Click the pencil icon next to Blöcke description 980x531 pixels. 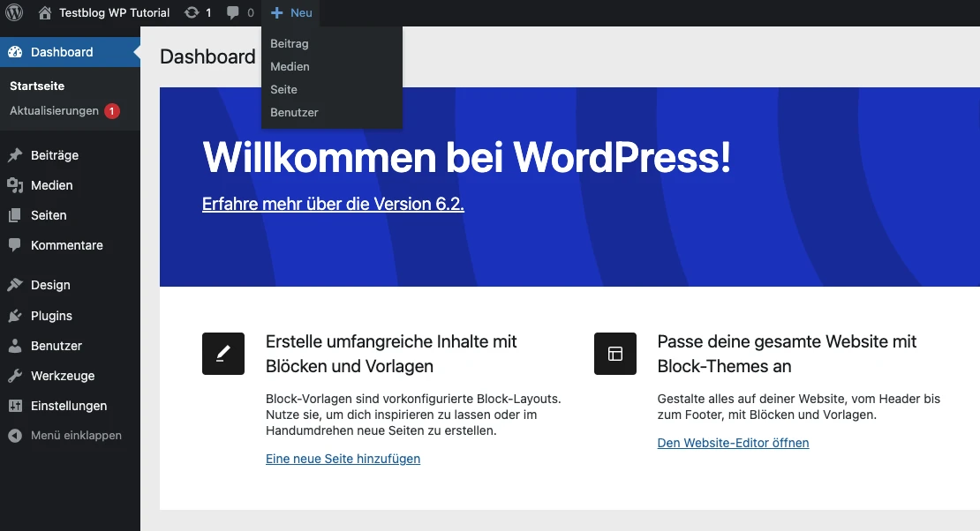(x=222, y=354)
